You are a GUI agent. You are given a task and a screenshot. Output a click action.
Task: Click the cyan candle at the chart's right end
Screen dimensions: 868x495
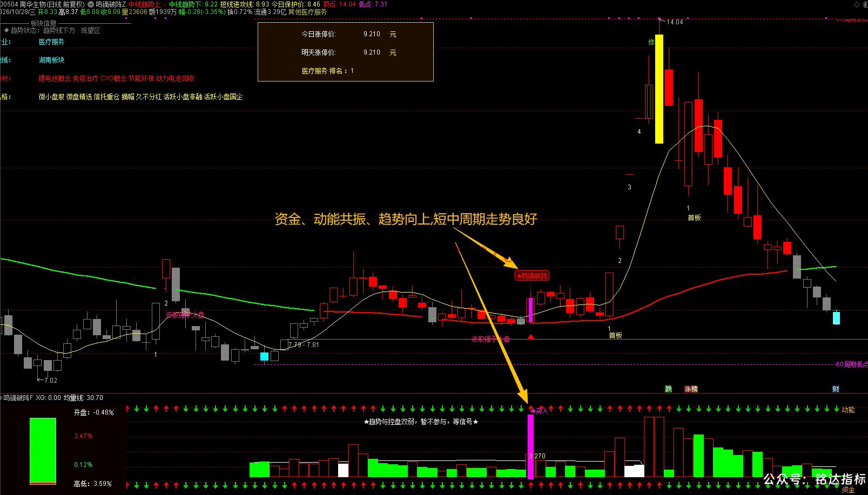pos(836,317)
